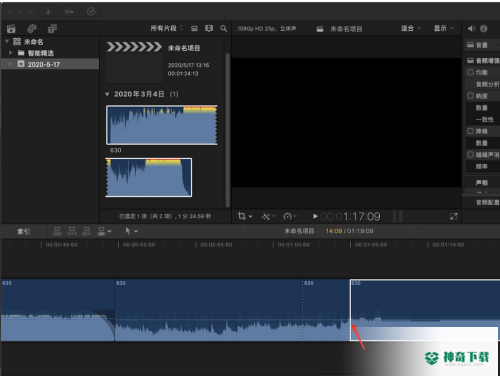Open clip appearance and filtering options icon
This screenshot has width=500, height=376.
(x=209, y=29)
